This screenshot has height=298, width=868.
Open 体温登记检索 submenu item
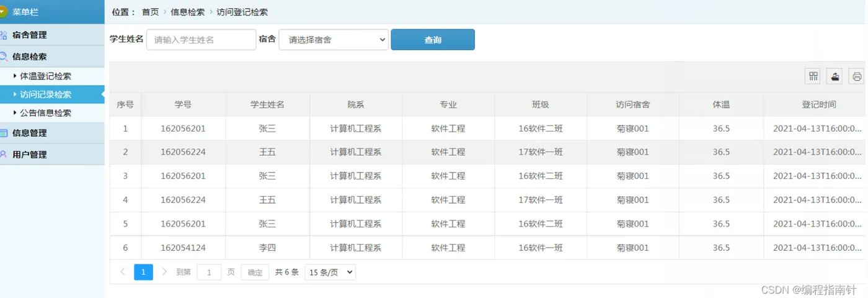tap(52, 76)
